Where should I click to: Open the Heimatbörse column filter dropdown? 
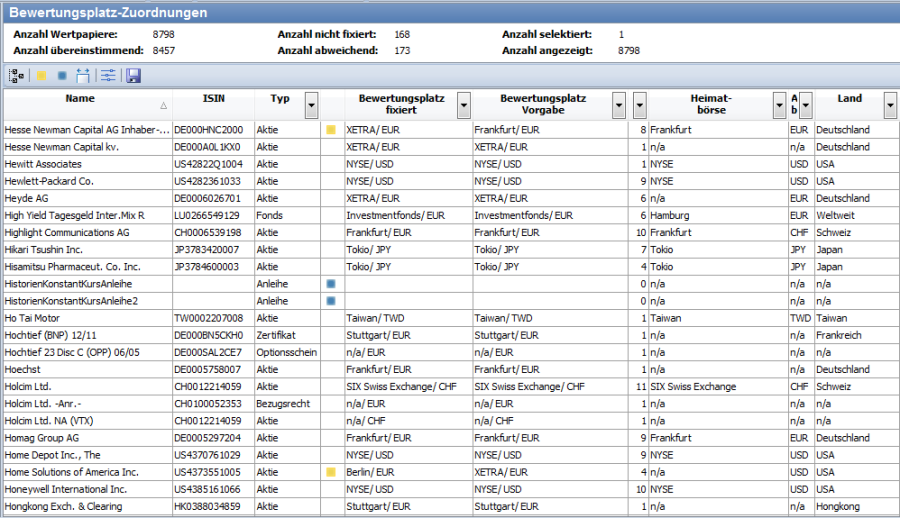click(779, 105)
